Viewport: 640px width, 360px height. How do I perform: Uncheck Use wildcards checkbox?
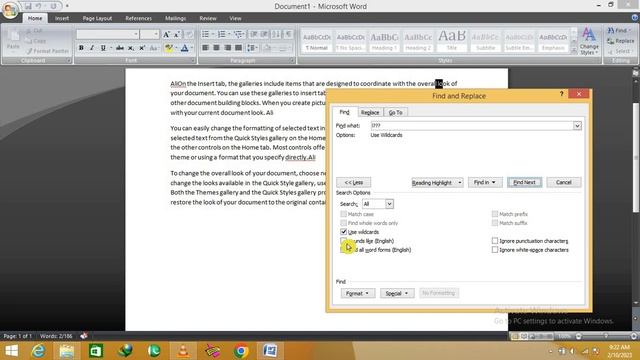pyautogui.click(x=344, y=232)
